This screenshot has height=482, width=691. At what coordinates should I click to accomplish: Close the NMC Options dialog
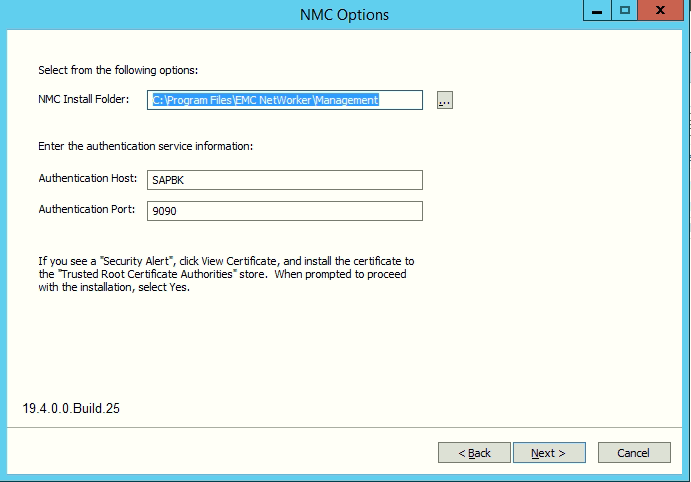(x=663, y=12)
